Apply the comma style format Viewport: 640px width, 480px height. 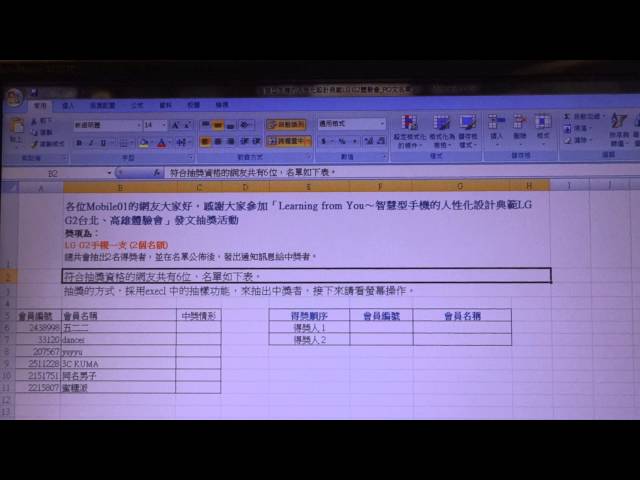(x=354, y=141)
